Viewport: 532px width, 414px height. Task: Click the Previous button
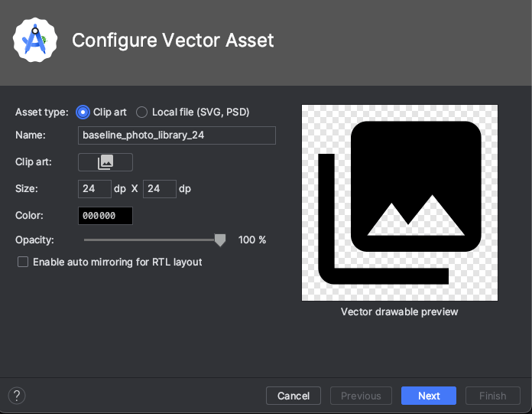361,396
